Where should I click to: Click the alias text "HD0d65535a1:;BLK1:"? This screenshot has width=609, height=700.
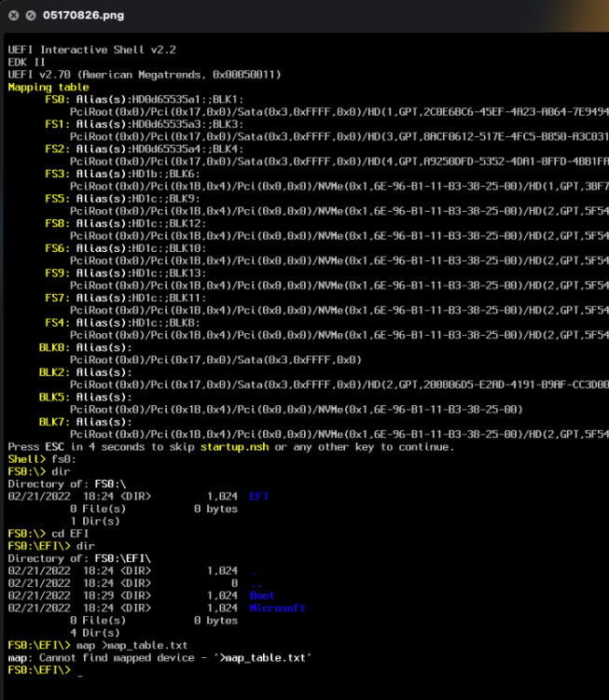[x=187, y=99]
